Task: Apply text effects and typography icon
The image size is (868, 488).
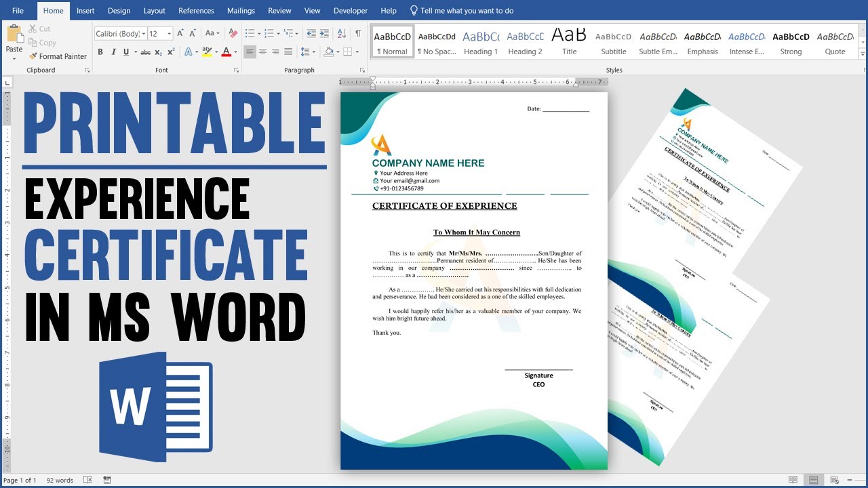Action: (188, 52)
